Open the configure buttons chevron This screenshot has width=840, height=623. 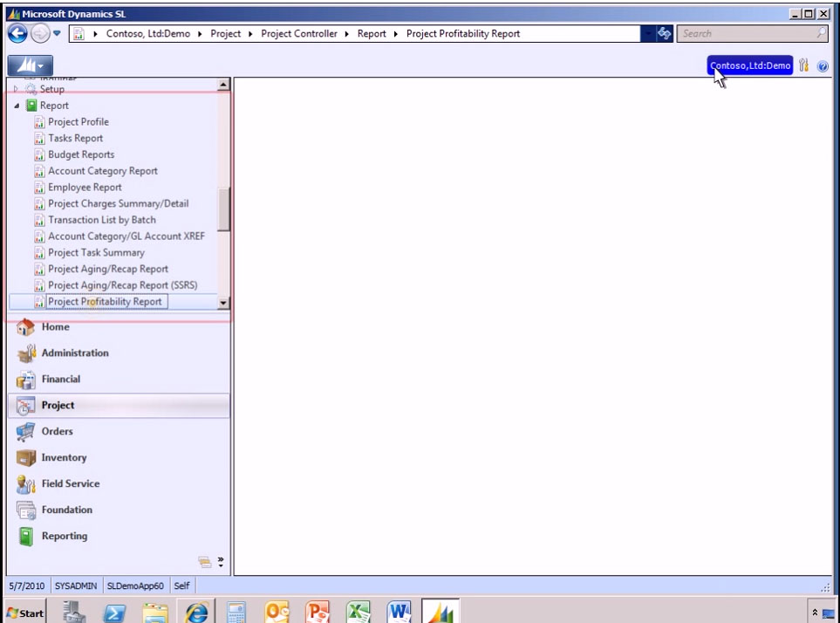(x=221, y=562)
